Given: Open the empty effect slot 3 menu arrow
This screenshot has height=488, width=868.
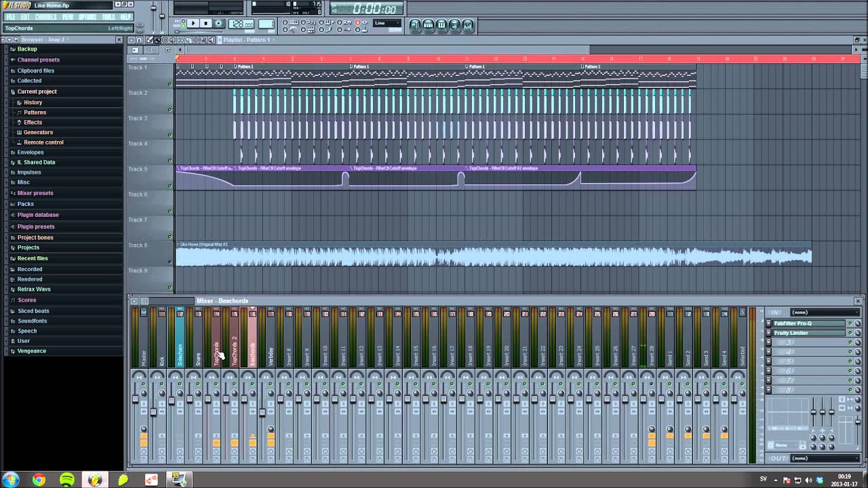Looking at the screenshot, I should coord(768,342).
